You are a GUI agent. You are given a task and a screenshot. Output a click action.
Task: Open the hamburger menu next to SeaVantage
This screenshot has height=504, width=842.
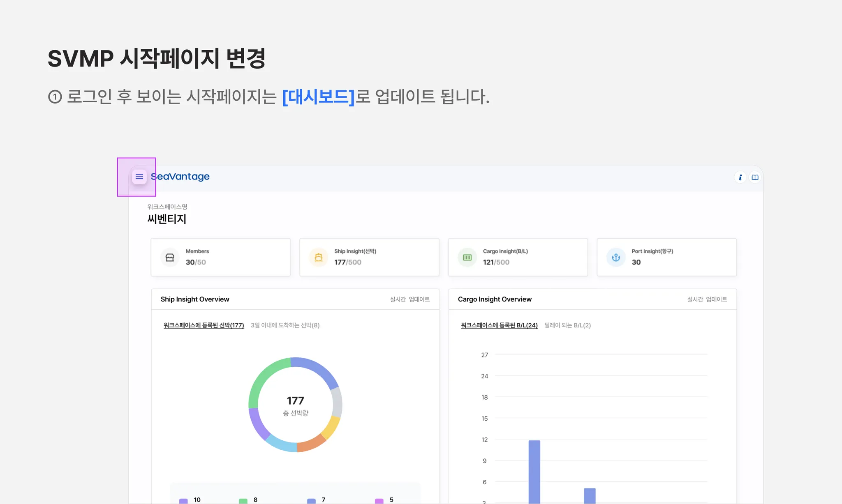(139, 177)
